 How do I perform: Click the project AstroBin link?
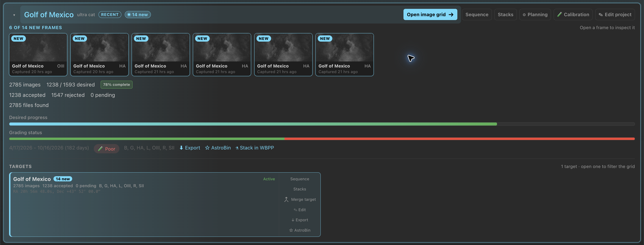click(218, 148)
